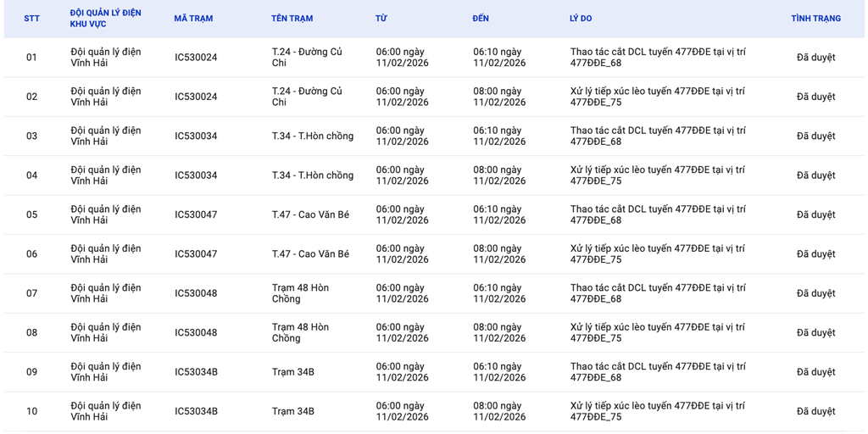Click the 'Đội quản lý điện khu vực' header
This screenshot has height=434, width=868.
click(105, 19)
